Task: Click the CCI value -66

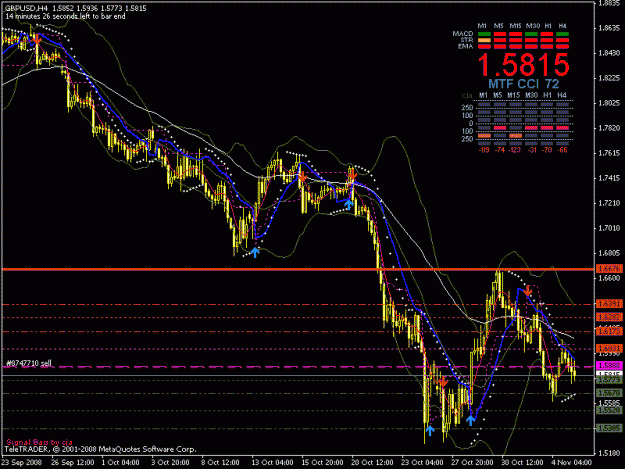Action: pos(562,150)
